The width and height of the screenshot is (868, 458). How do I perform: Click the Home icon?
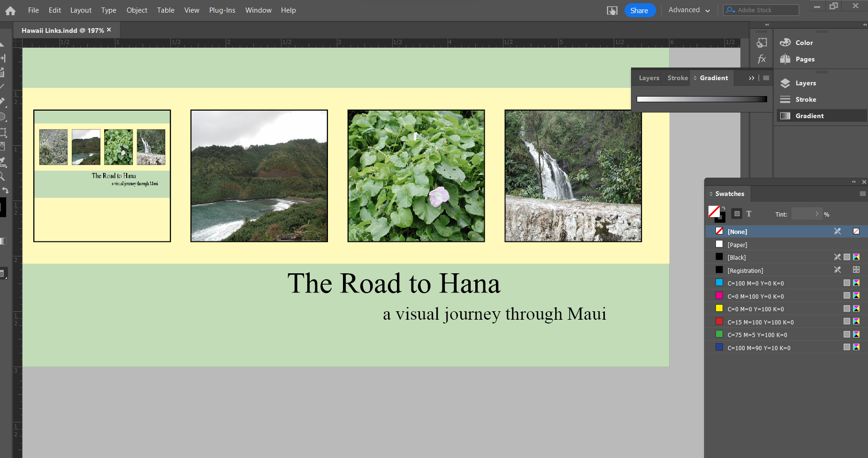point(10,10)
